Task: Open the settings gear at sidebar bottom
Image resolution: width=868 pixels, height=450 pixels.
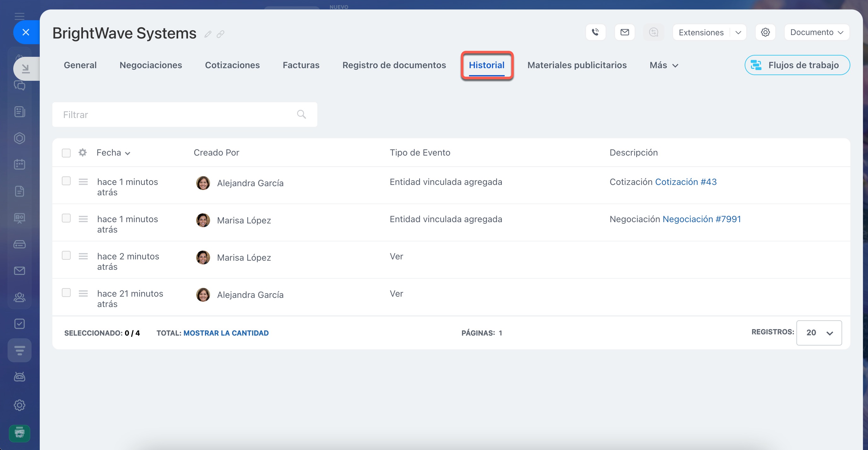Action: click(x=20, y=405)
